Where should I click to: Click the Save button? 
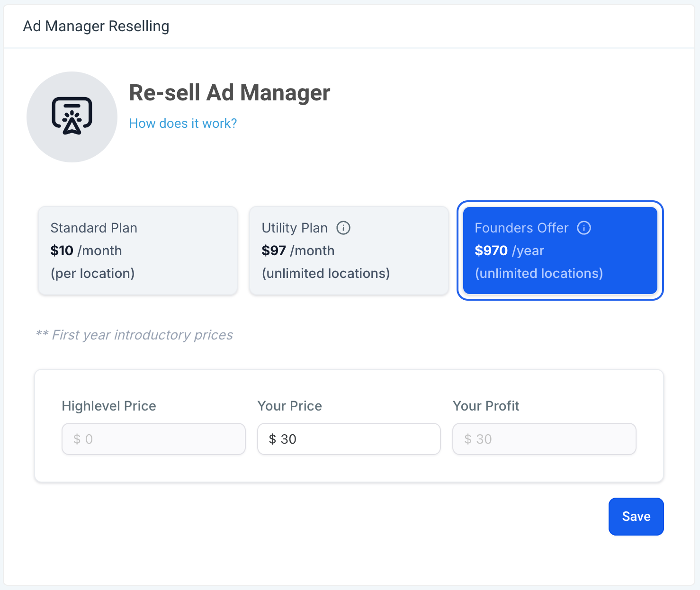click(x=636, y=517)
